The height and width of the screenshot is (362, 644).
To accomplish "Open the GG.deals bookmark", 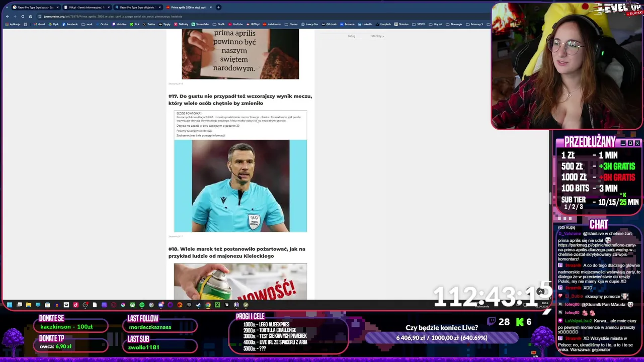I will pos(329,24).
